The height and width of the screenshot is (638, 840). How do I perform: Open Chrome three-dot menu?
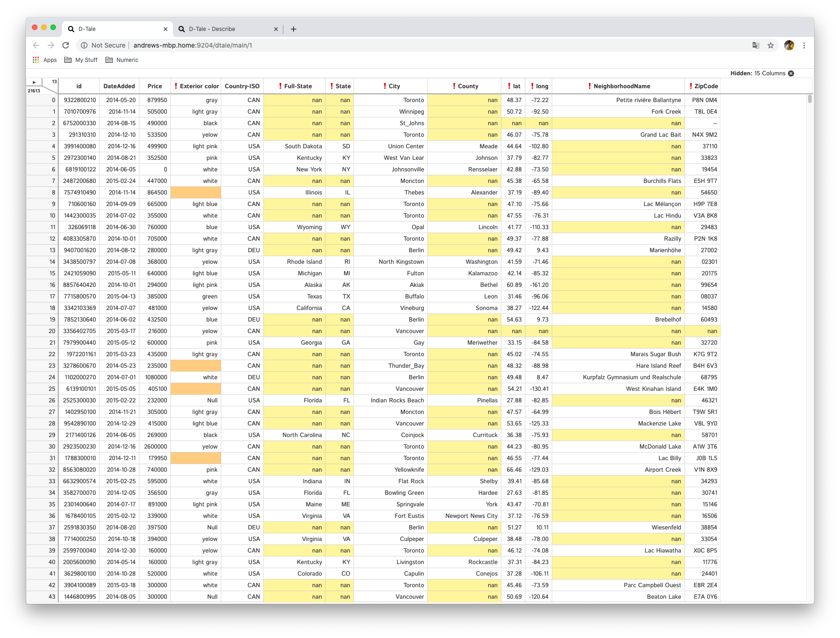(x=804, y=45)
